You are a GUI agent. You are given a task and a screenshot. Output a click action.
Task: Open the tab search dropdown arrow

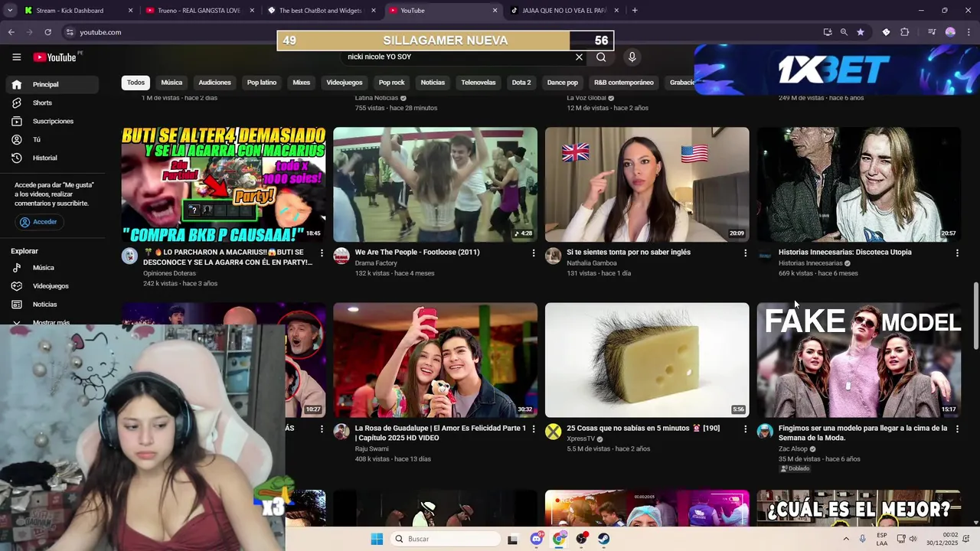10,11
